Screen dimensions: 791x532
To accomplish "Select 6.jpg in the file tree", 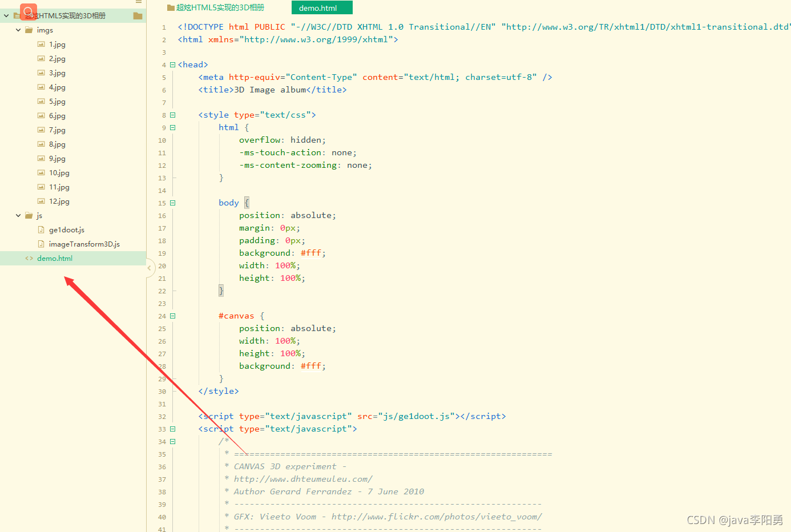I will 57,115.
